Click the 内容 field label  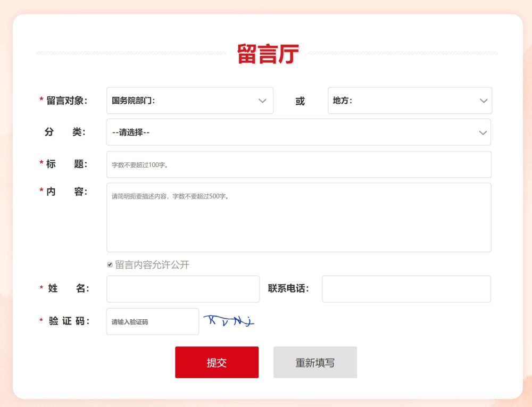[x=66, y=192]
